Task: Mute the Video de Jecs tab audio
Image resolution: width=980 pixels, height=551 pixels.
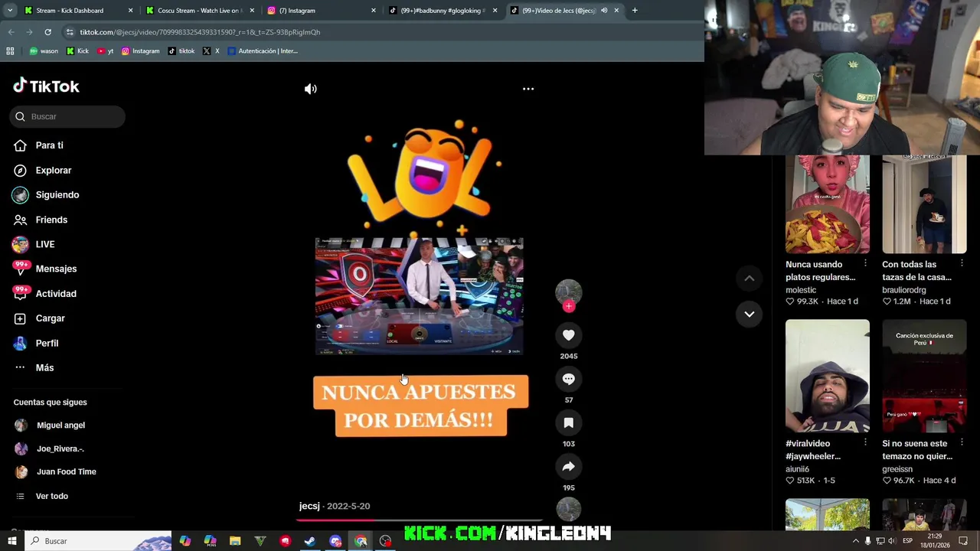Action: (x=604, y=11)
